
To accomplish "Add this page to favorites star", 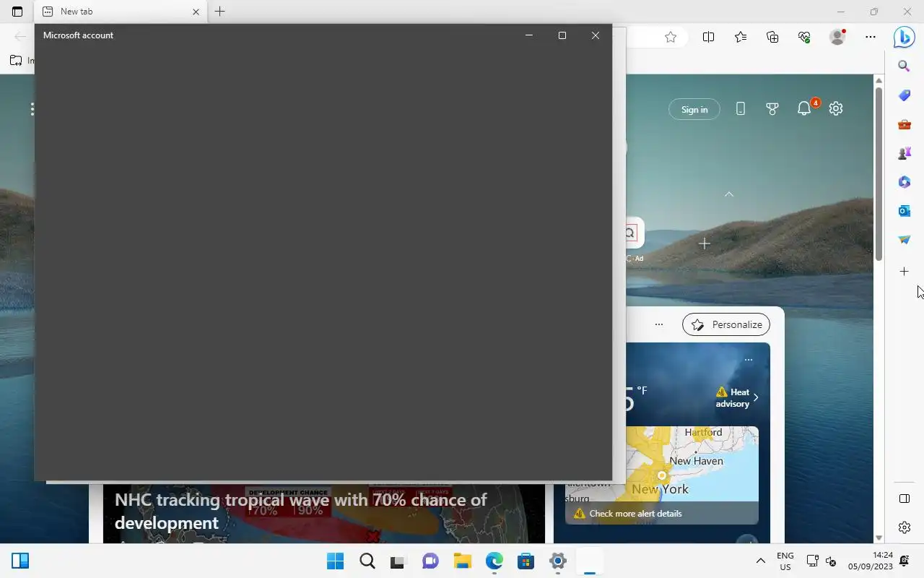I will [x=671, y=37].
